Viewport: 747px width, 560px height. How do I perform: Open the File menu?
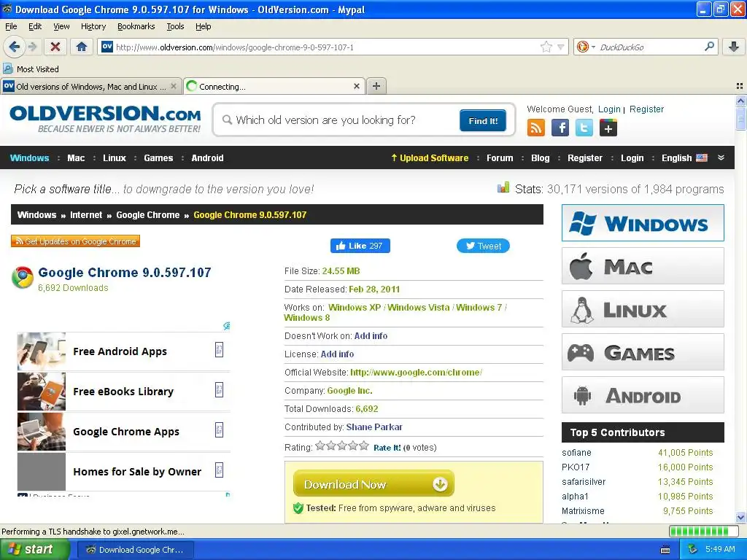pyautogui.click(x=11, y=26)
